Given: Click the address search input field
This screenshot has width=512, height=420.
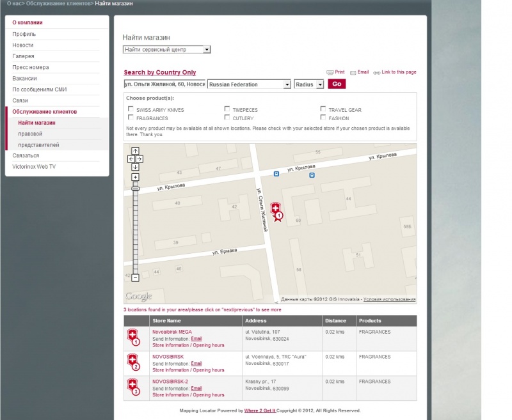Looking at the screenshot, I should [164, 84].
